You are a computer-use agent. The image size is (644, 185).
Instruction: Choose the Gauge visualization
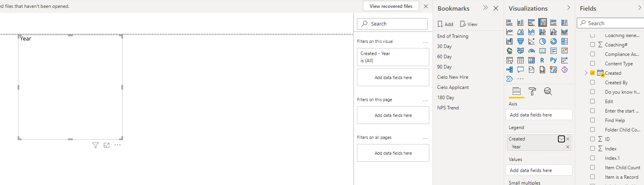532,51
